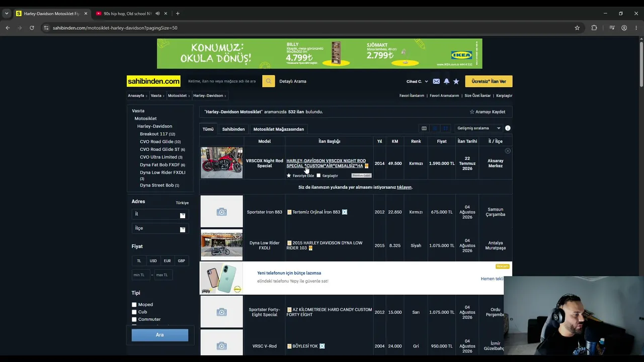This screenshot has width=644, height=362.
Task: Dismiss the premium listing close icon
Action: 508,151
